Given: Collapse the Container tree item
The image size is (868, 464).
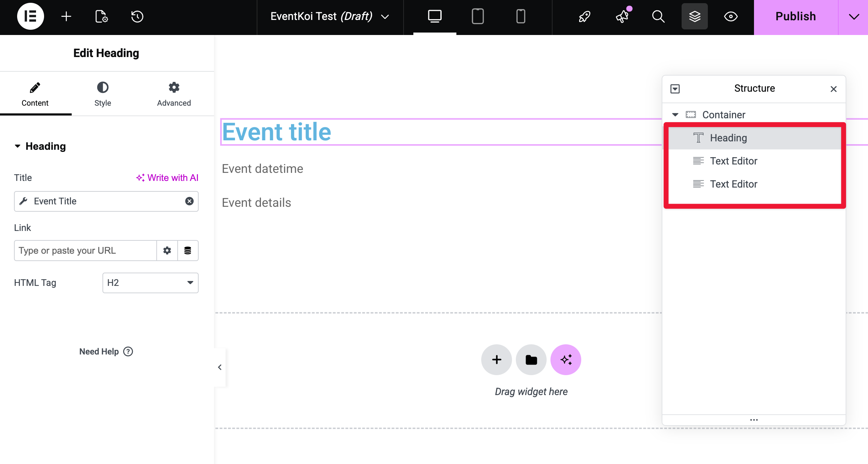Looking at the screenshot, I should tap(675, 115).
